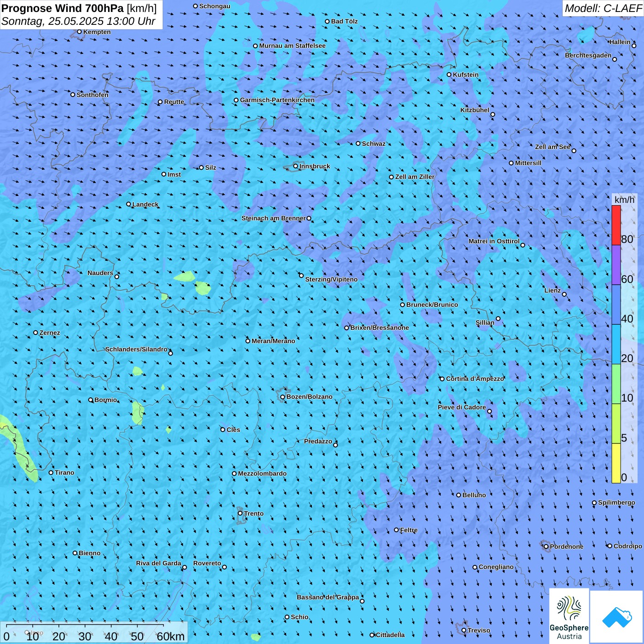This screenshot has height=644, width=644.
Task: Click the Kitzbühel city label
Action: (475, 110)
